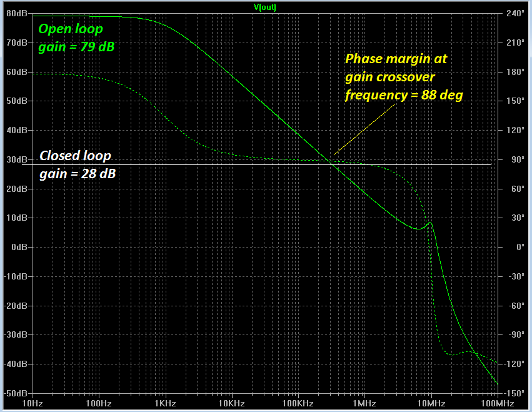This screenshot has width=532, height=412.
Task: Click the 30° phase axis label
Action: pyautogui.click(x=518, y=218)
